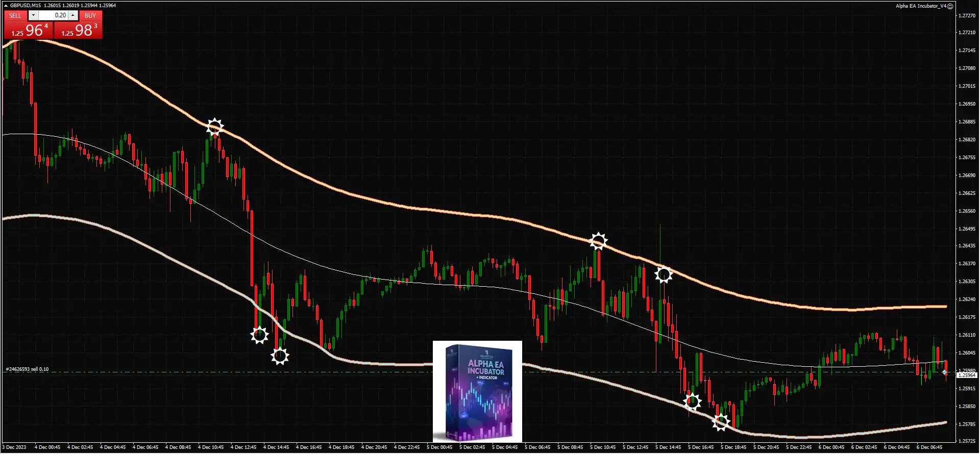Decrease lot volume with down arrow

[33, 15]
